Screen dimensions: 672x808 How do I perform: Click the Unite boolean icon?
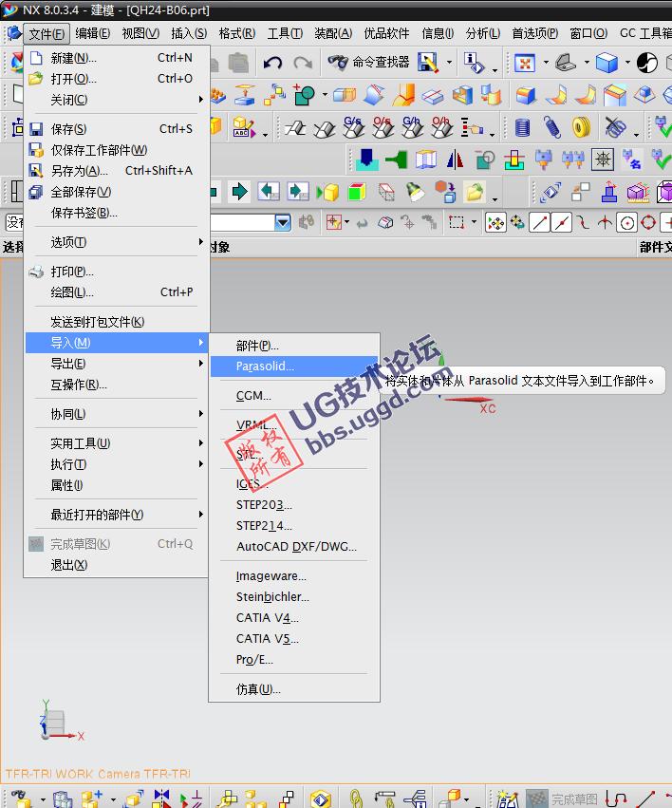point(304,95)
